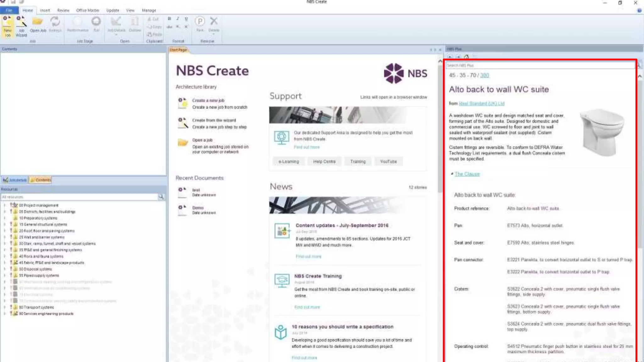Click the YouTube support button
The height and width of the screenshot is (362, 644).
click(388, 162)
